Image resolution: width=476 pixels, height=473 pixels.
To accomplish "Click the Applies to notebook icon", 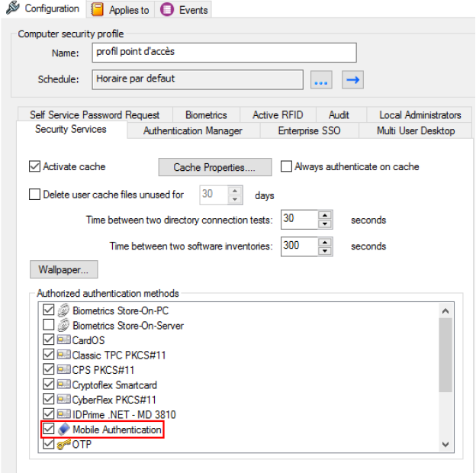I will coord(97,9).
